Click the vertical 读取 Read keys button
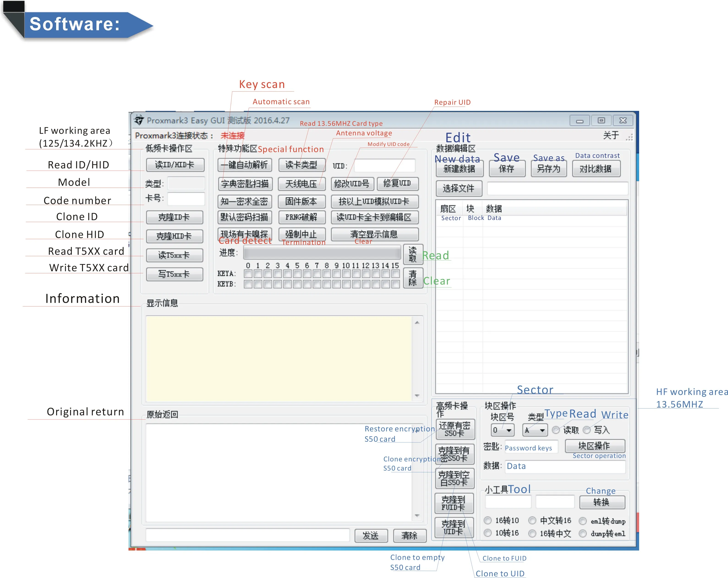728x578 pixels. click(413, 254)
